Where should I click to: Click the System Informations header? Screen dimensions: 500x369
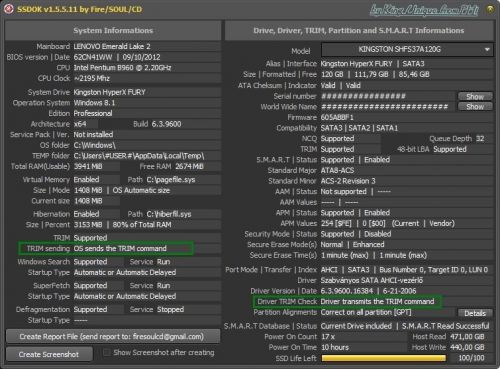coord(113,30)
